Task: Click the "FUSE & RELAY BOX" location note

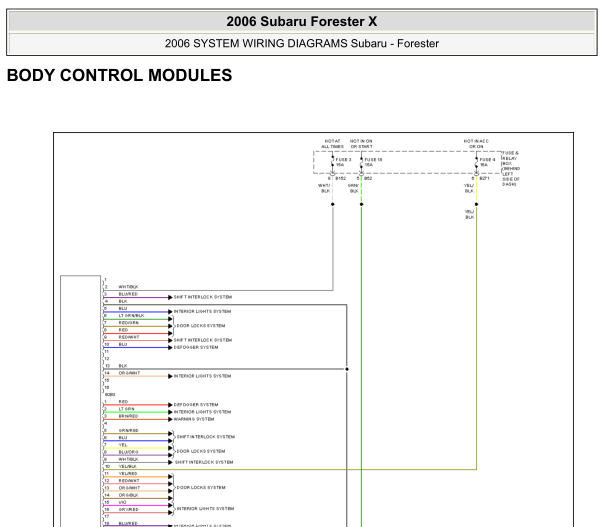Action: [x=511, y=168]
